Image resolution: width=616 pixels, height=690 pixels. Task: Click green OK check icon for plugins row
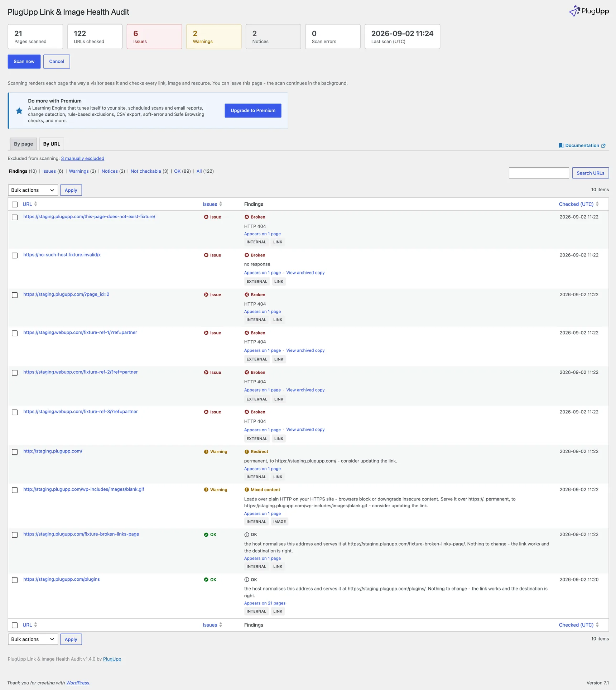click(x=206, y=580)
